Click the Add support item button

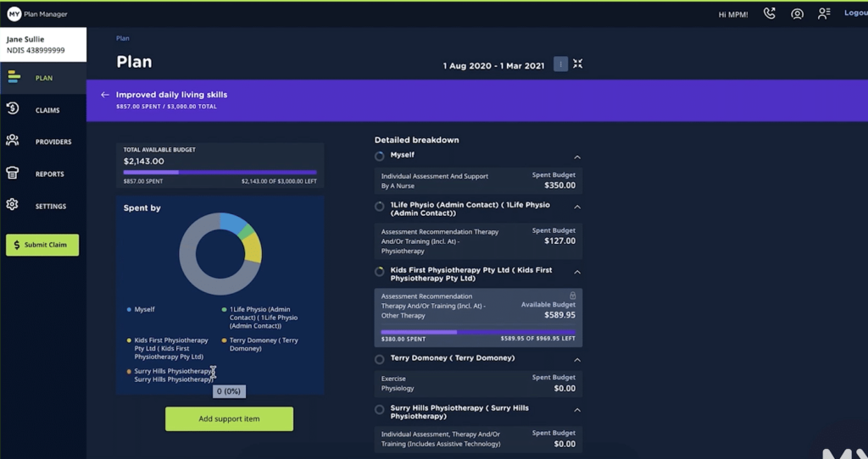coord(229,419)
